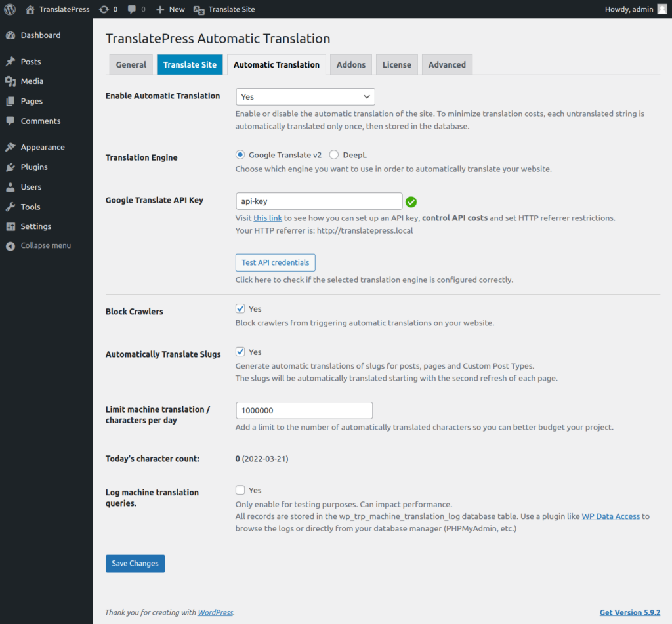Expand Enable Automatic Translation dropdown
This screenshot has height=624, width=672.
[305, 96]
